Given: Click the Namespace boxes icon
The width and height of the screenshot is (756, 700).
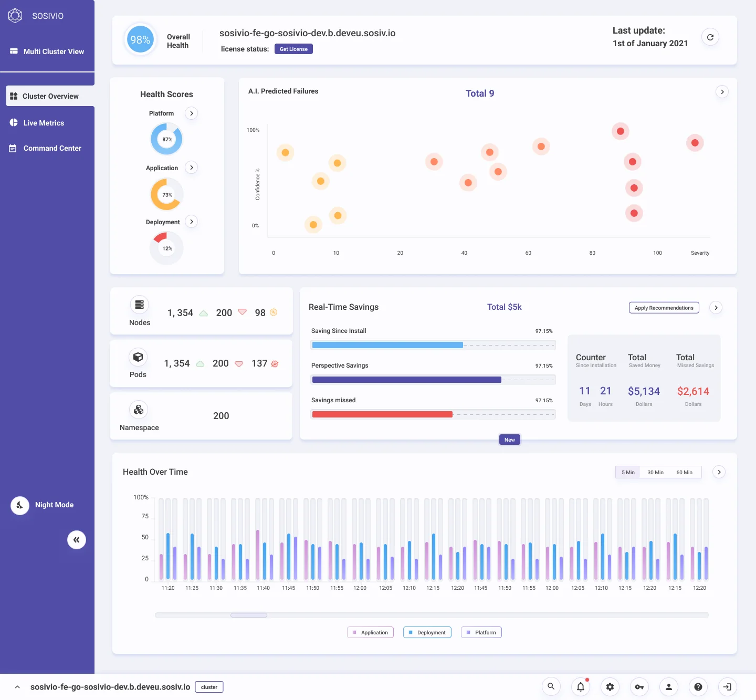Looking at the screenshot, I should [139, 410].
